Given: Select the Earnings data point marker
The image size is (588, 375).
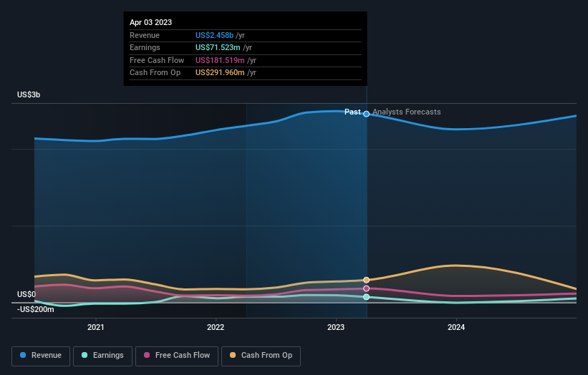Looking at the screenshot, I should coord(367,297).
